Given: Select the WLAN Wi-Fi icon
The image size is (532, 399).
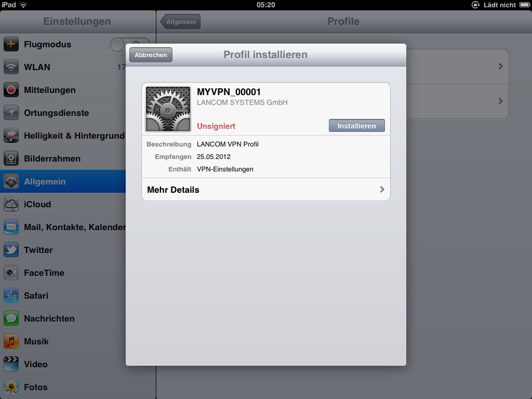Looking at the screenshot, I should pos(11,67).
